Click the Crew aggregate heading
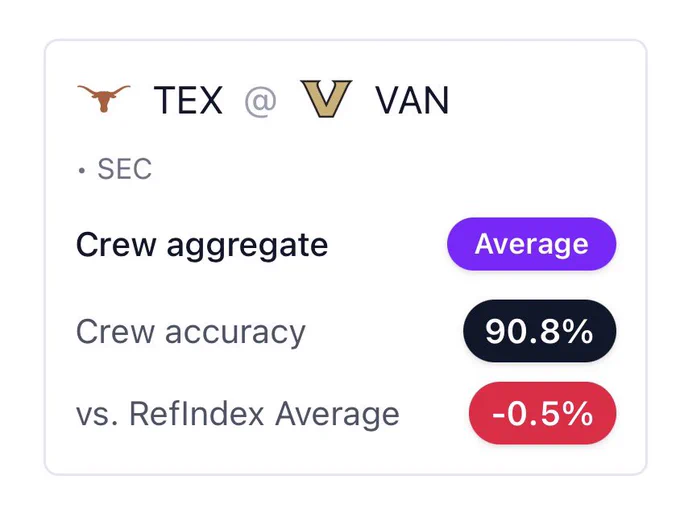The width and height of the screenshot is (680, 521). 202,246
